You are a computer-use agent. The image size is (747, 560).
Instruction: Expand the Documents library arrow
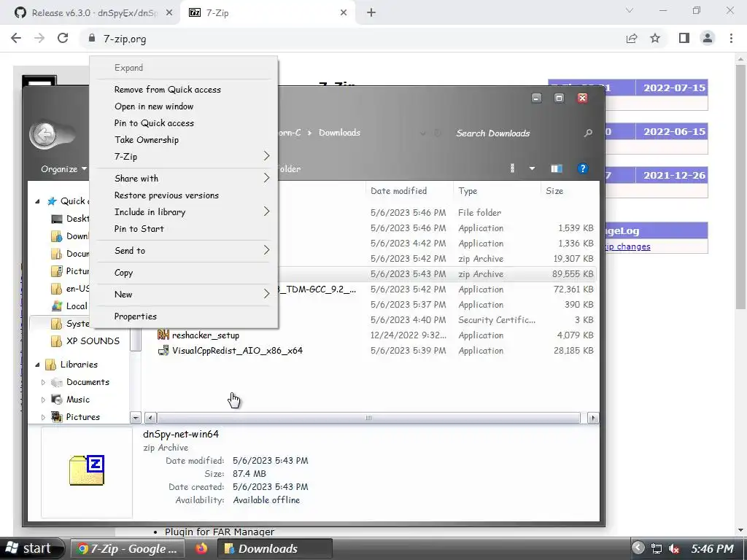click(x=43, y=382)
